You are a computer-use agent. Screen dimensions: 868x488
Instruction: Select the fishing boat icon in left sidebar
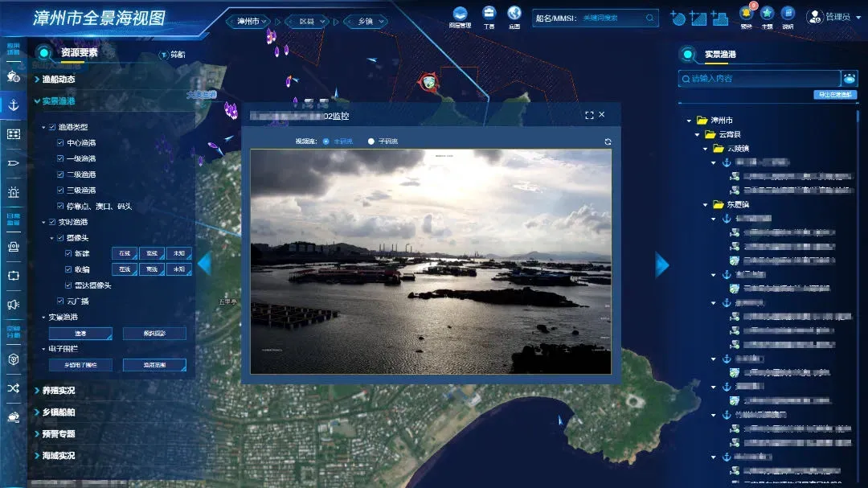pyautogui.click(x=14, y=76)
